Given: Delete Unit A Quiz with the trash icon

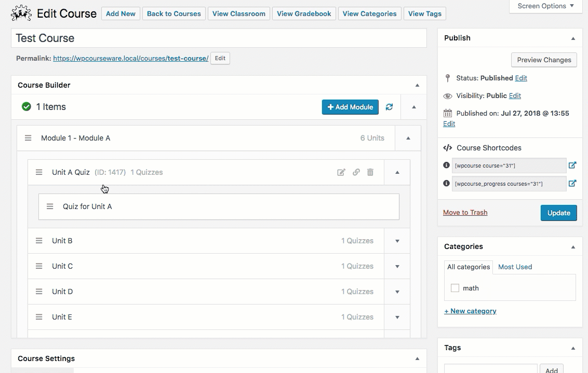Looking at the screenshot, I should point(370,172).
